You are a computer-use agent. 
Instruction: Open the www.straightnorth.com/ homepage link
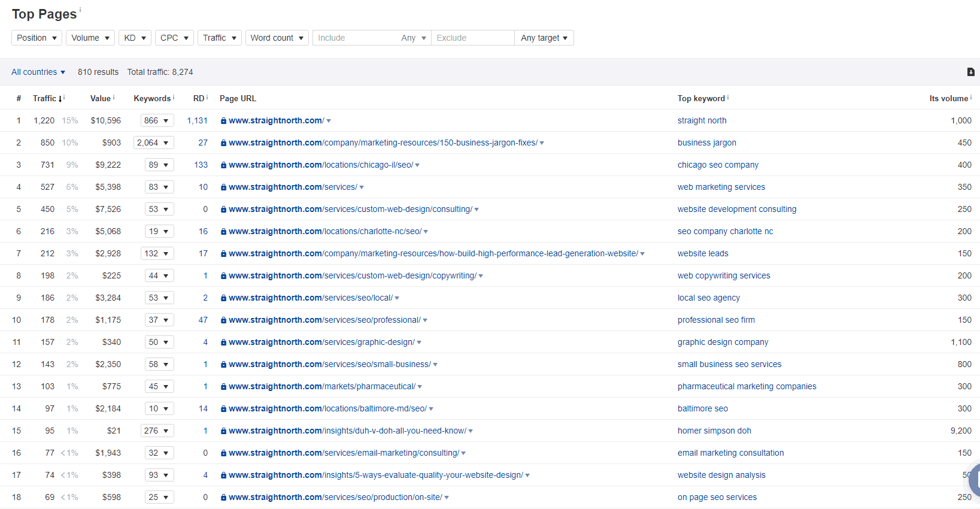pyautogui.click(x=276, y=120)
